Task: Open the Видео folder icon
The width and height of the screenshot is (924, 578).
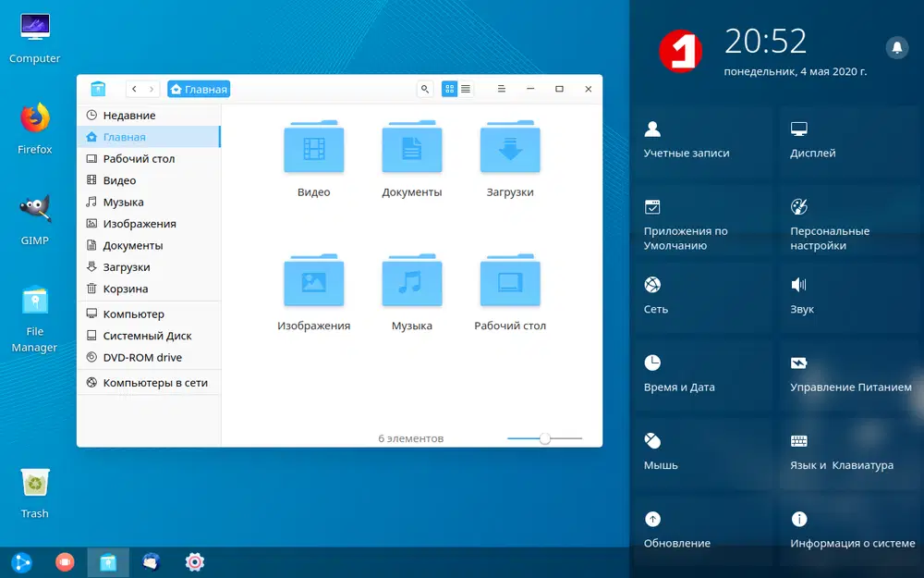Action: click(313, 148)
